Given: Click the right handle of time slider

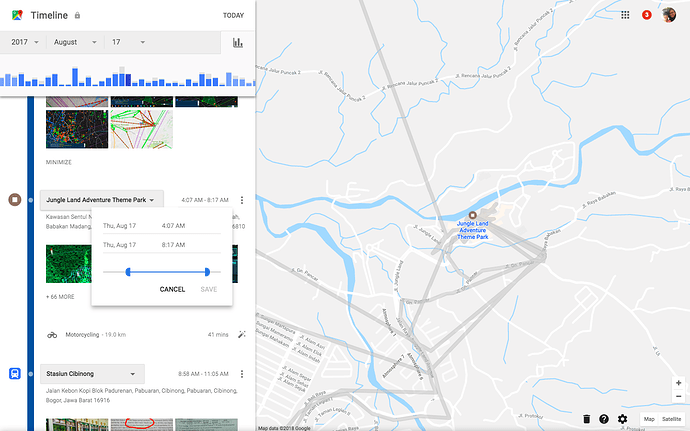Looking at the screenshot, I should [207, 271].
